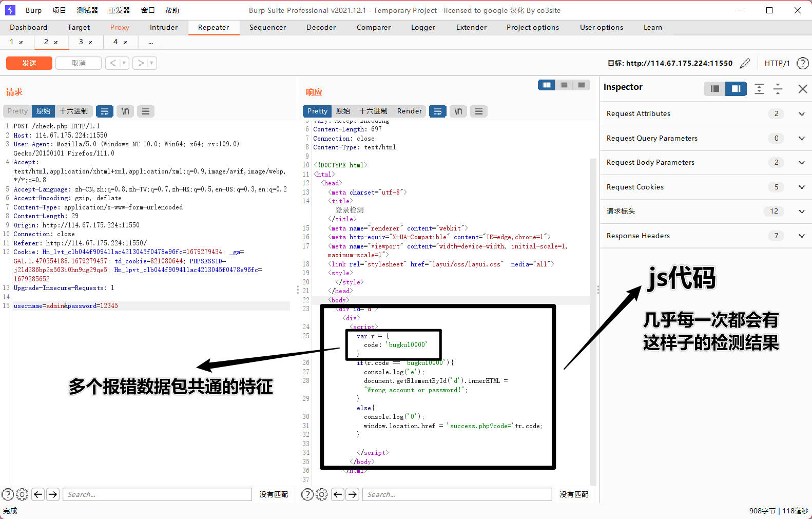812x519 pixels.
Task: Select Repeater sub-tab 1
Action: 11,42
